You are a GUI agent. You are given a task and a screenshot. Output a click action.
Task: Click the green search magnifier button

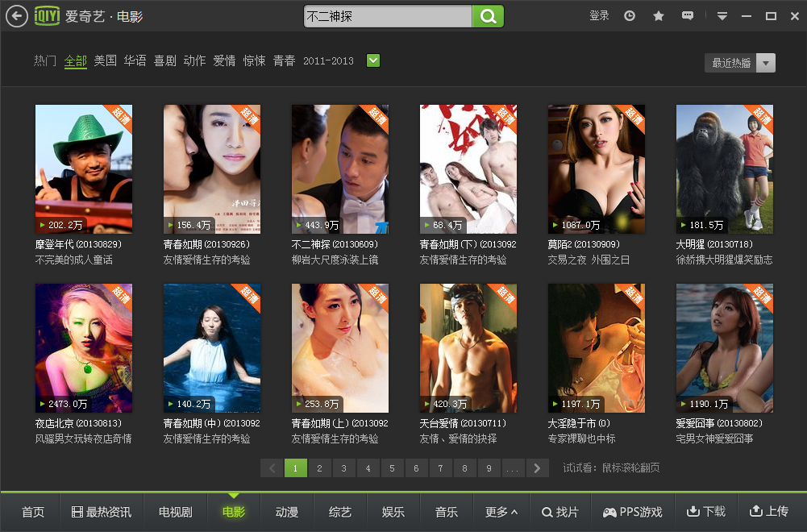(488, 16)
